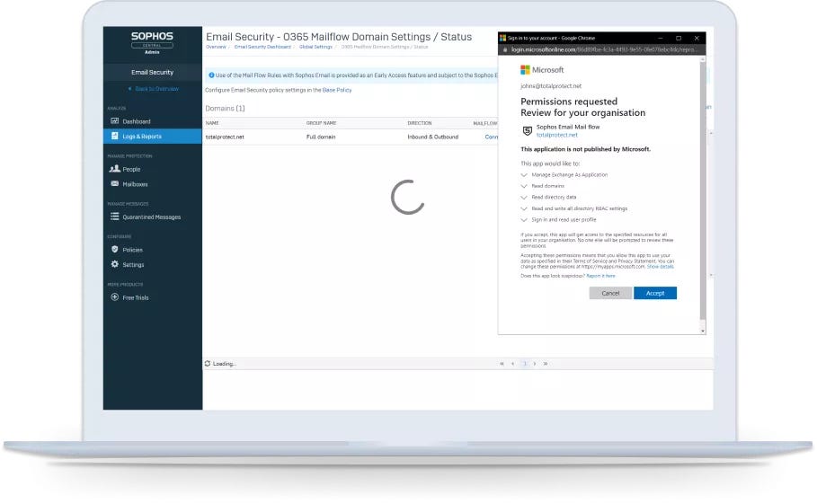
Task: Click the Conn... mailflow link for totalprotect.net
Action: pyautogui.click(x=491, y=137)
